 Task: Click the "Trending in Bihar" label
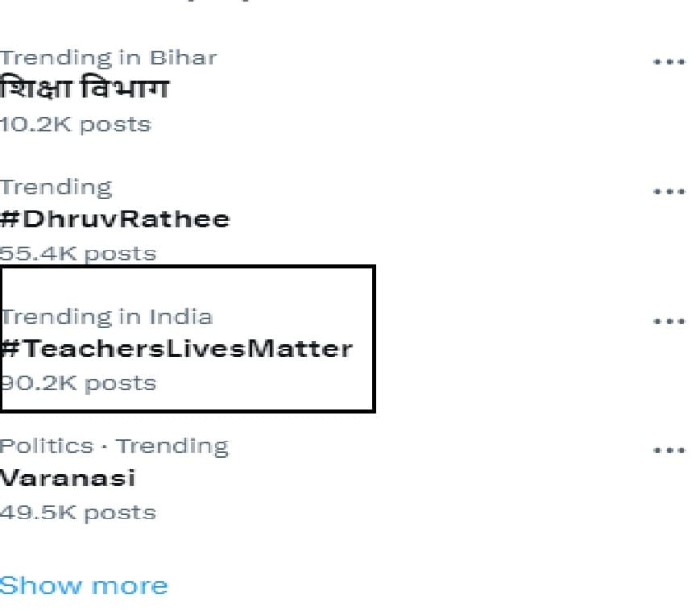(x=108, y=58)
